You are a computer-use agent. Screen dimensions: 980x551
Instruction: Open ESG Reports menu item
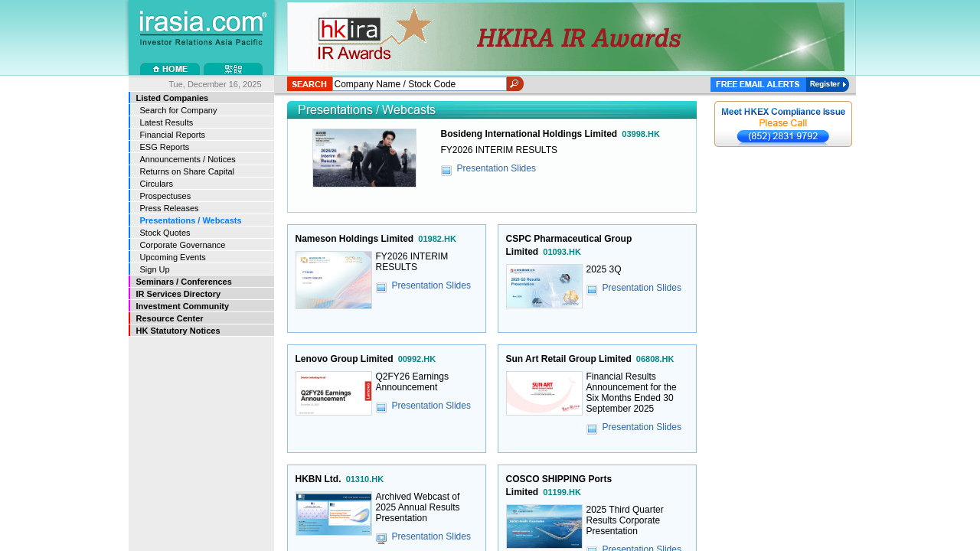point(201,147)
